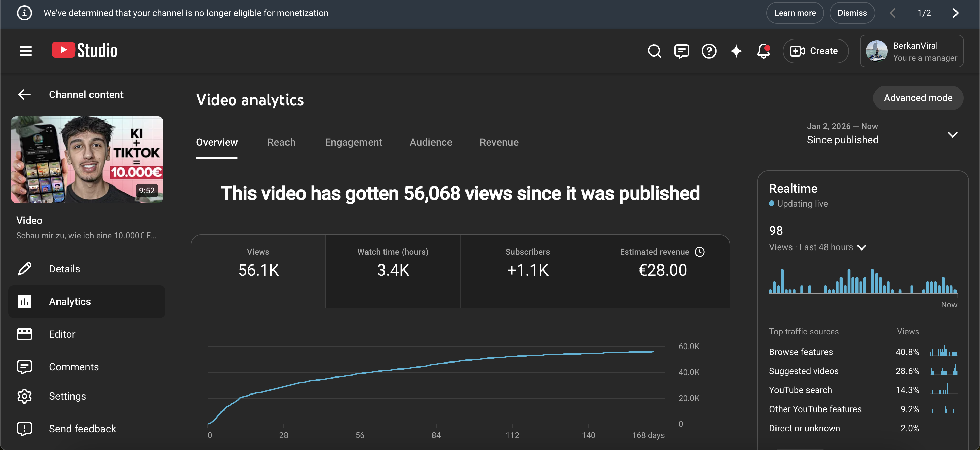The image size is (980, 450).
Task: Switch to the Revenue tab
Action: [499, 142]
